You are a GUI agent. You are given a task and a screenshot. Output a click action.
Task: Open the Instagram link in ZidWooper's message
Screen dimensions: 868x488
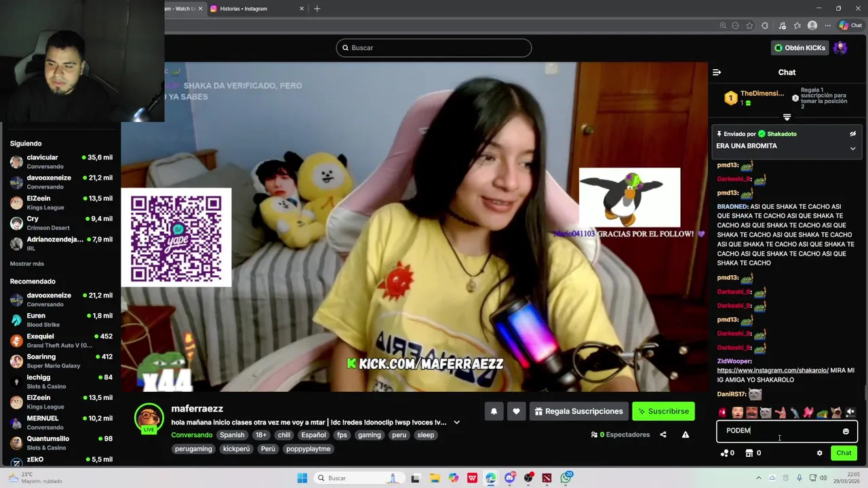(773, 371)
